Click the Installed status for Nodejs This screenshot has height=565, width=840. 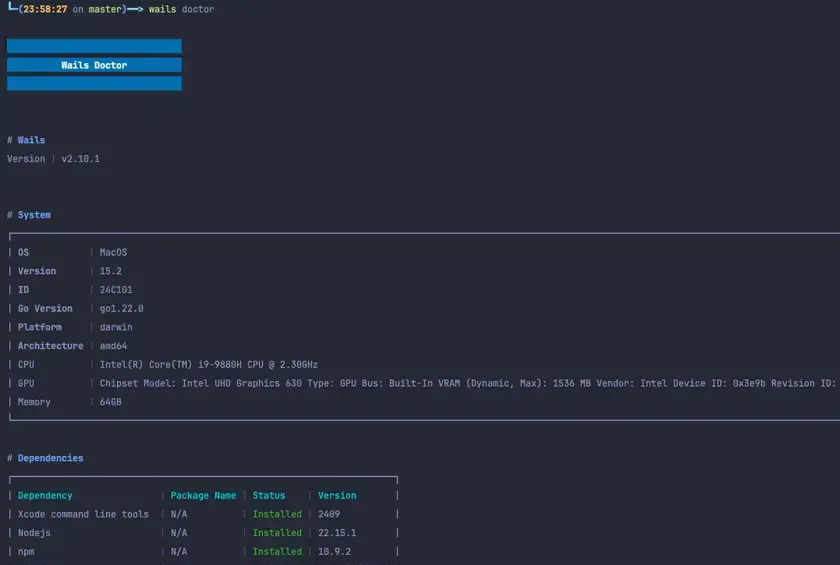tap(277, 533)
